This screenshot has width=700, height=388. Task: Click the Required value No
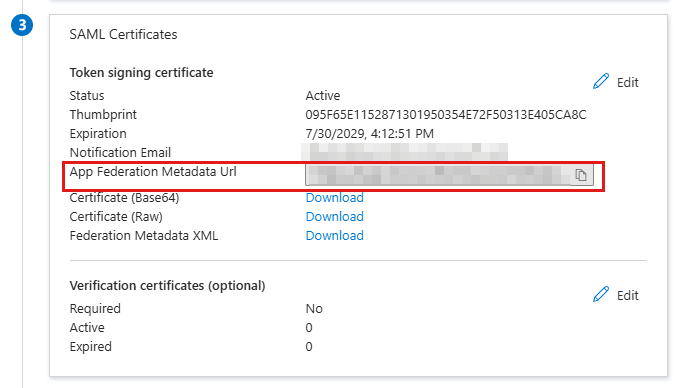point(314,309)
